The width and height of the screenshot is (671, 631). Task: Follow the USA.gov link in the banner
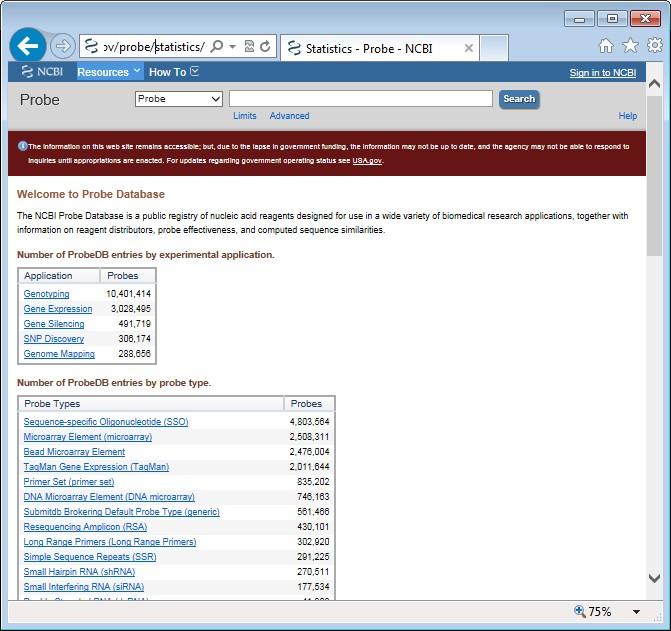click(x=367, y=161)
